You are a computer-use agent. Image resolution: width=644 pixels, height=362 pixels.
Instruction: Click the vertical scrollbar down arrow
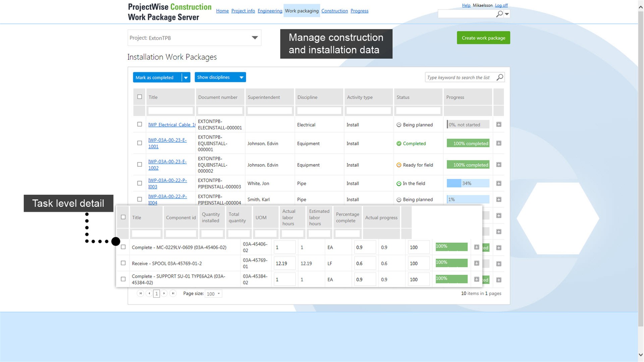(x=641, y=355)
